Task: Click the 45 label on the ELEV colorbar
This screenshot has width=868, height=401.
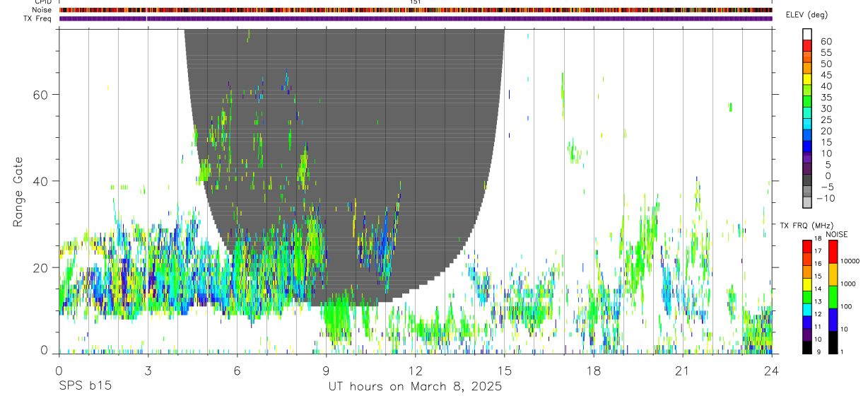Action: 825,75
